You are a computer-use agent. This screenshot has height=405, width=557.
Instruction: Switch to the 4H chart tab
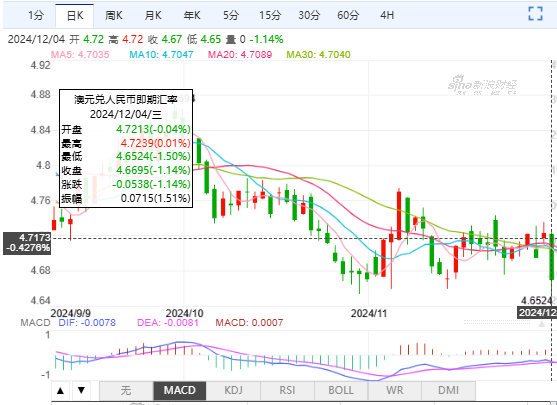(387, 15)
